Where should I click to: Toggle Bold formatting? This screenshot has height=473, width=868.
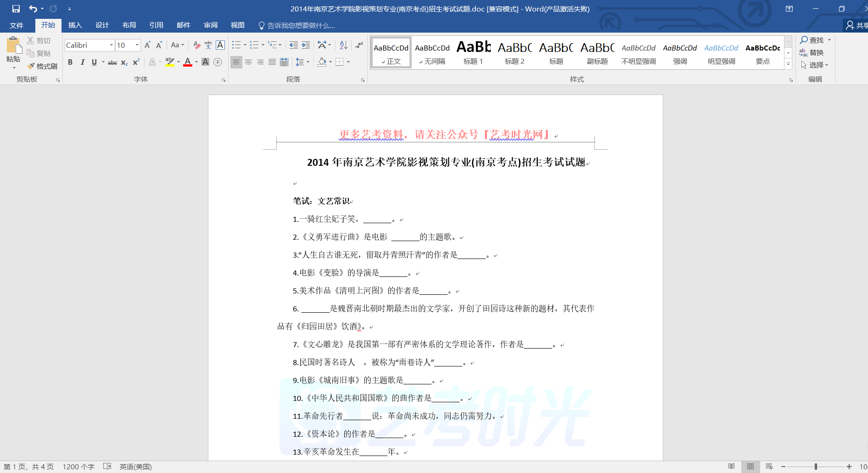point(70,62)
